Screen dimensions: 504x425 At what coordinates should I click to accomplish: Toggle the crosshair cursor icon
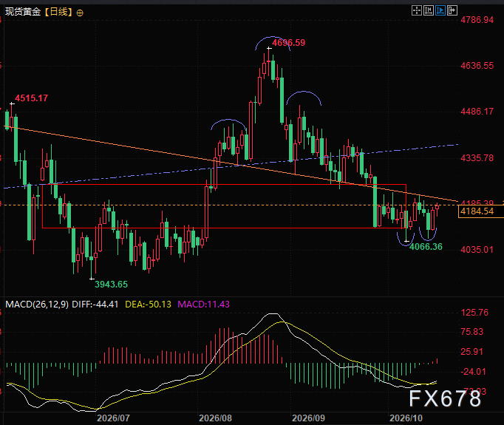point(417,10)
